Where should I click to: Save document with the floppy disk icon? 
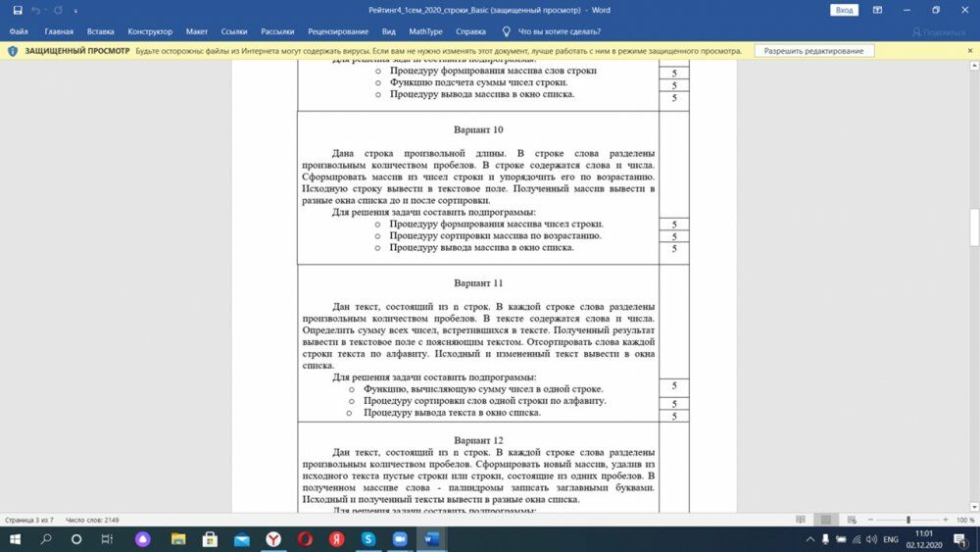pos(18,10)
